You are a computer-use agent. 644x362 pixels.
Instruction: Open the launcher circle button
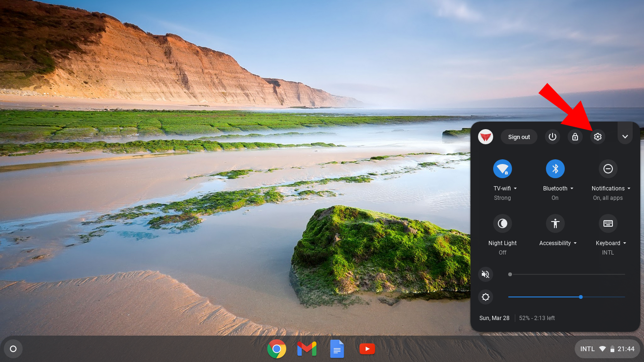[x=13, y=349]
